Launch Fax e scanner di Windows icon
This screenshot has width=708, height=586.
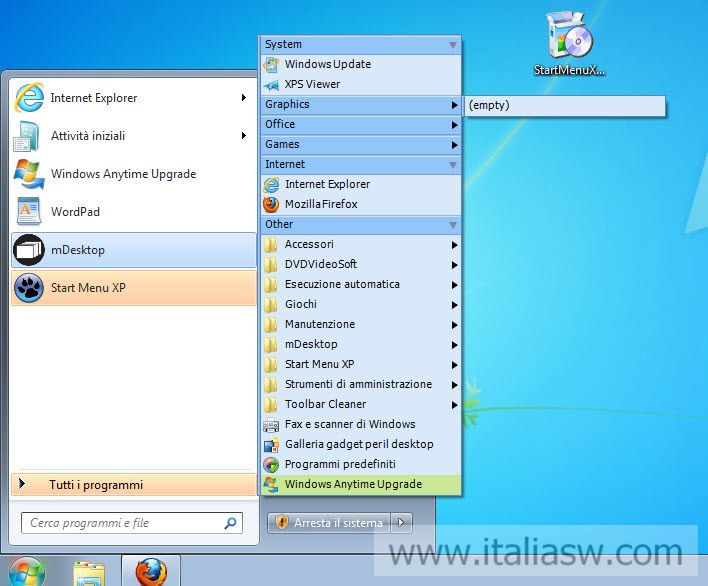(x=271, y=424)
